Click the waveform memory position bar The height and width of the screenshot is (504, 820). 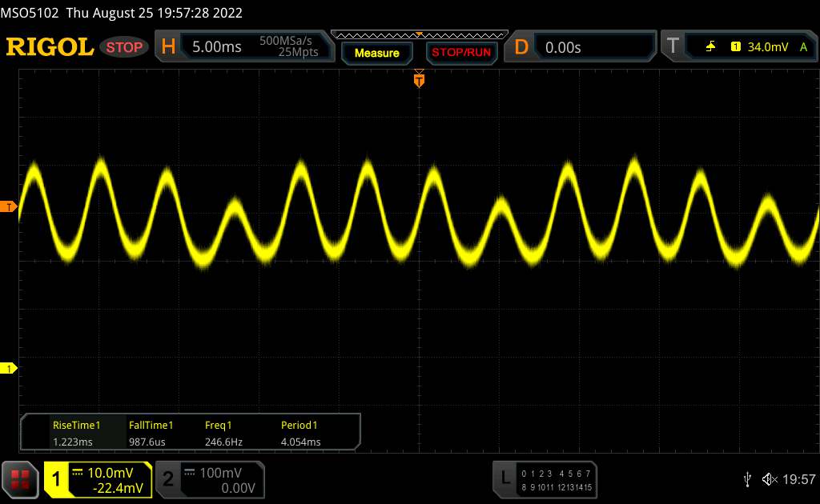coord(419,34)
